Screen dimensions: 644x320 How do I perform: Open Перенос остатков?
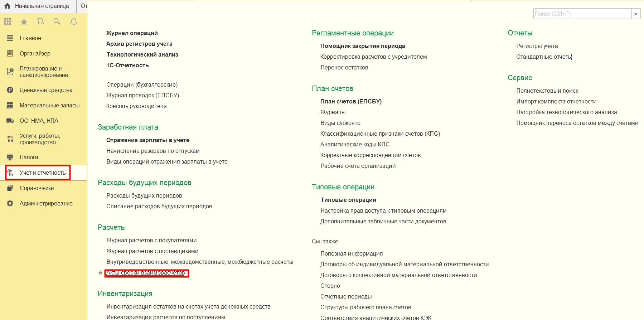pos(344,67)
